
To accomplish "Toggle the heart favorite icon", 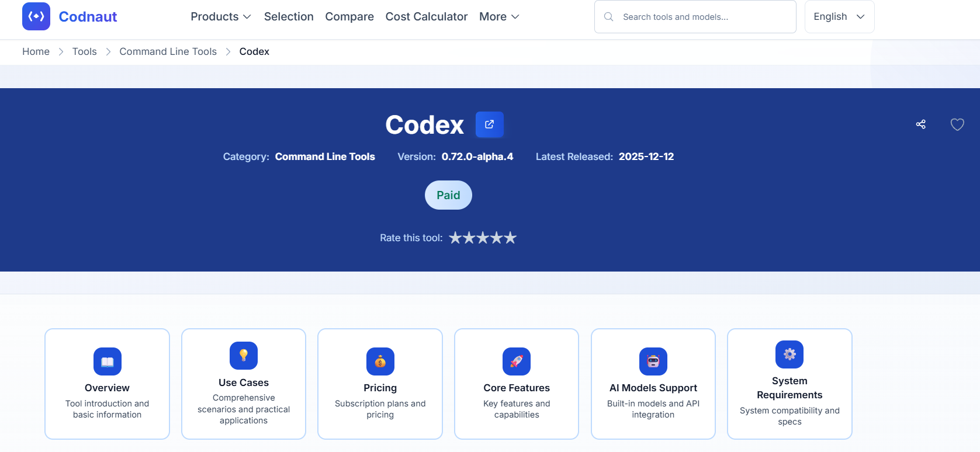I will [x=957, y=124].
